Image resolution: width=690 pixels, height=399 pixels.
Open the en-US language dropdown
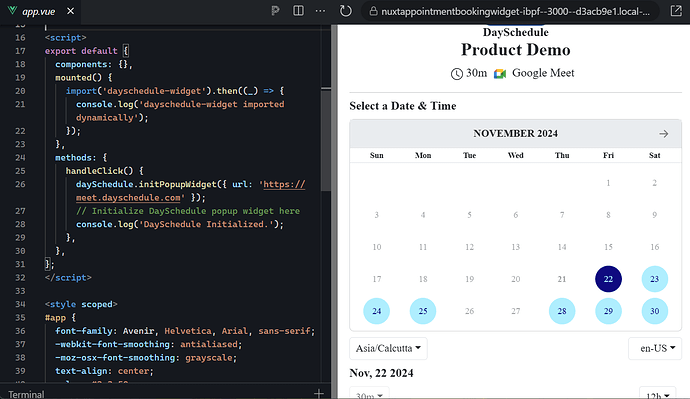655,348
